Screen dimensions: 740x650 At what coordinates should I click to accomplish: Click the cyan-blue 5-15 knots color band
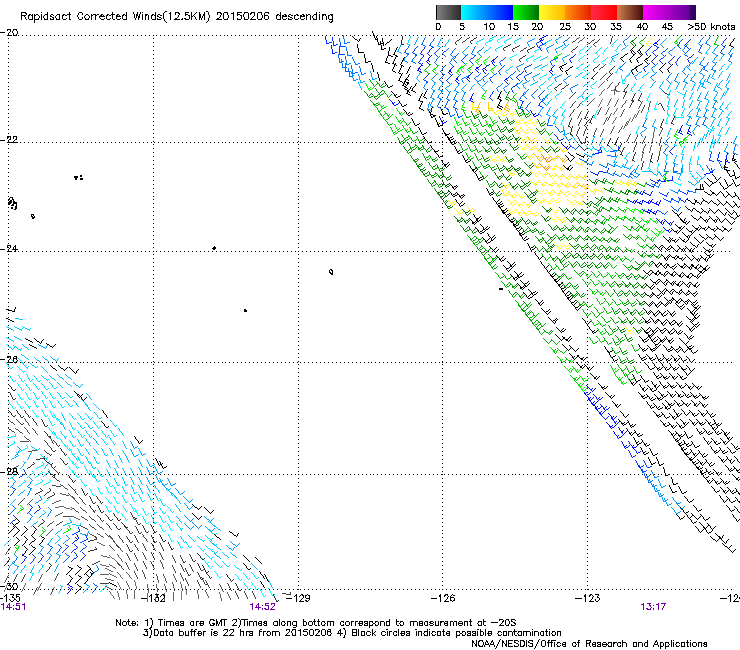coord(487,12)
